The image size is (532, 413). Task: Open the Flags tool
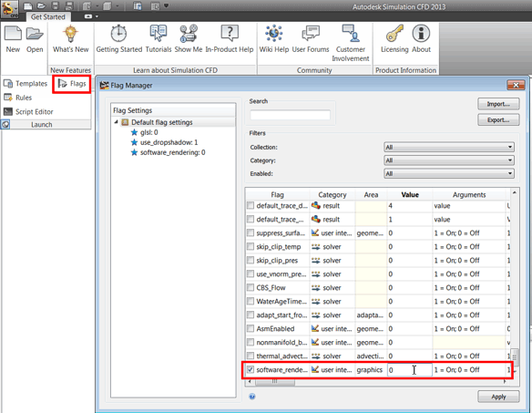click(x=72, y=84)
